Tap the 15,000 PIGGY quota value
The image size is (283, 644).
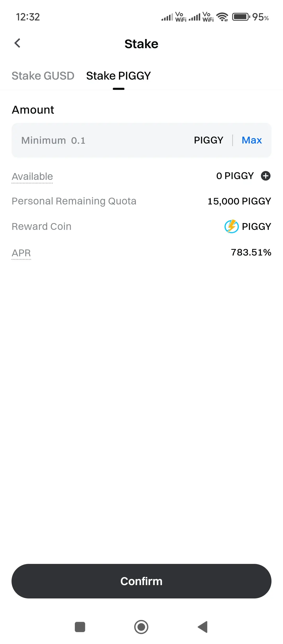(239, 201)
